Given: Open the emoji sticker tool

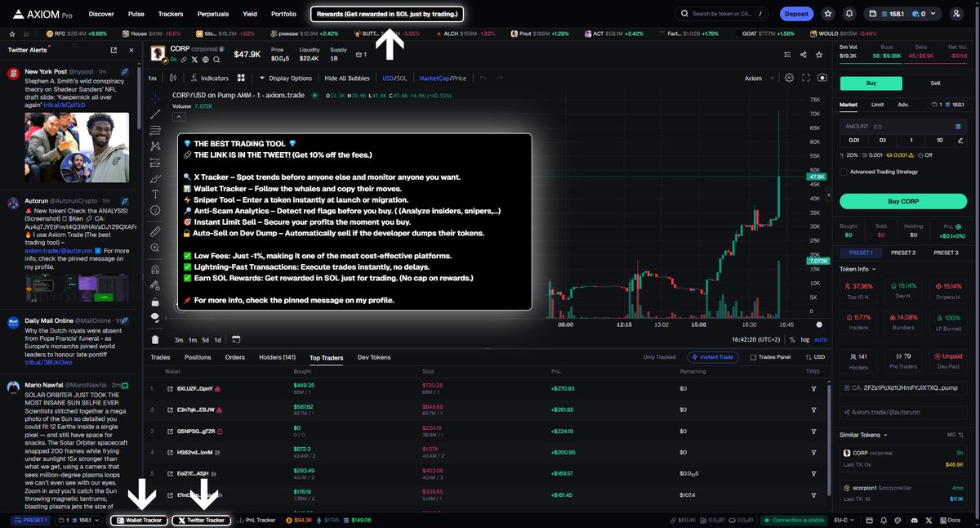Looking at the screenshot, I should pyautogui.click(x=155, y=210).
